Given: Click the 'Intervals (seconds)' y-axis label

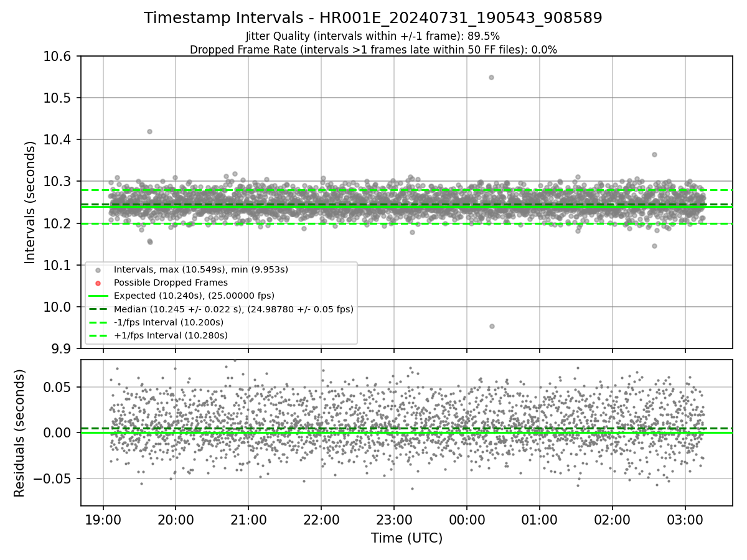Looking at the screenshot, I should point(31,202).
